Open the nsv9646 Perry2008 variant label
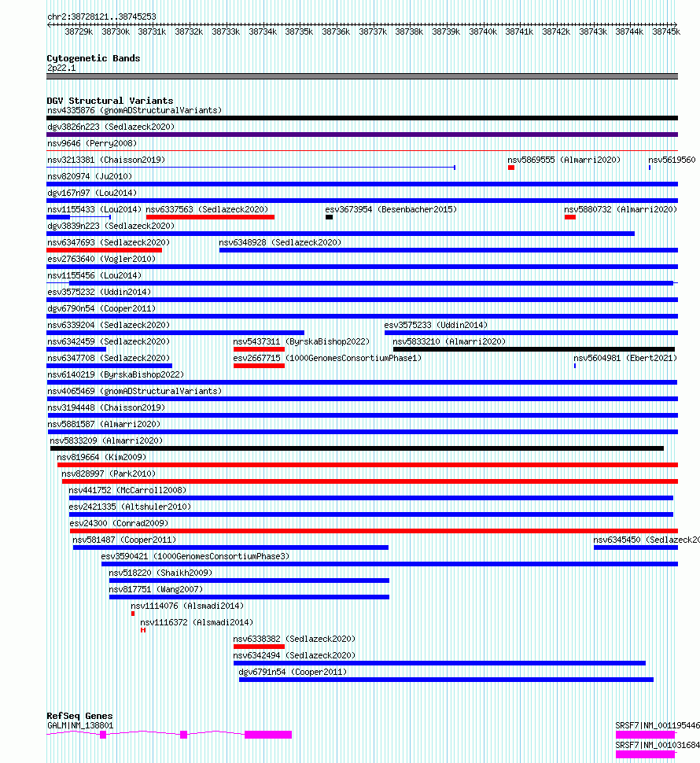The height and width of the screenshot is (763, 700). [92, 143]
